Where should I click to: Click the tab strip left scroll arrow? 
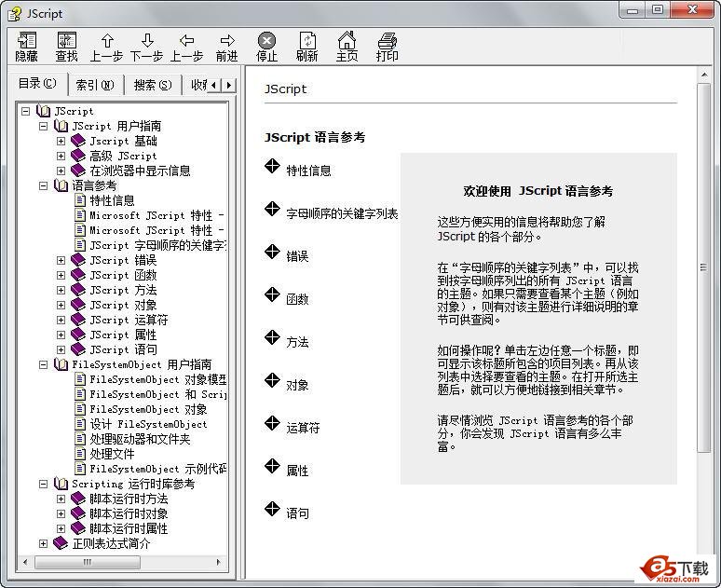pos(214,85)
